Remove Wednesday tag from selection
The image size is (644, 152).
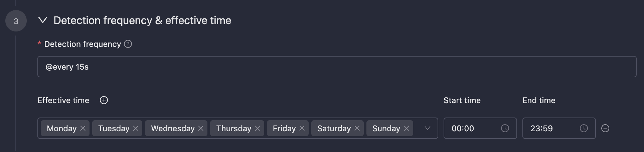pos(201,128)
